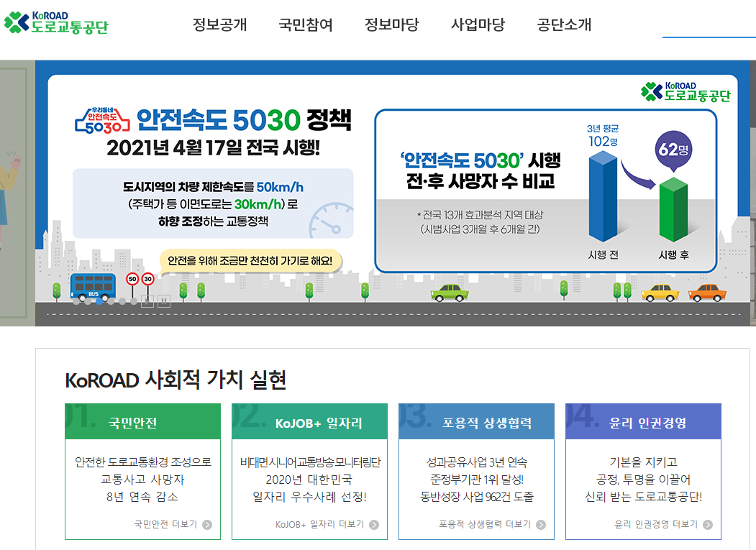Start banner slideshow with play button
This screenshot has height=550, width=756.
click(x=147, y=301)
